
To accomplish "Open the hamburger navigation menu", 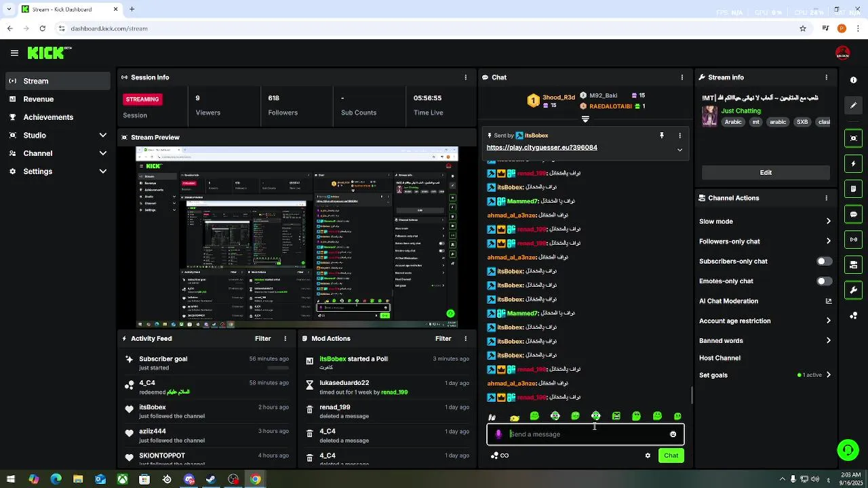I will click(14, 53).
